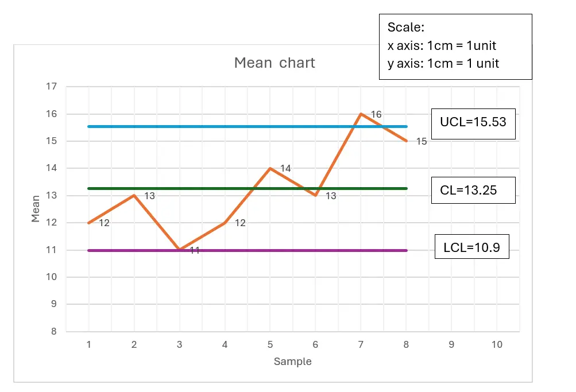
Task: Click the data label 14 at sample 5
Action: tap(285, 169)
